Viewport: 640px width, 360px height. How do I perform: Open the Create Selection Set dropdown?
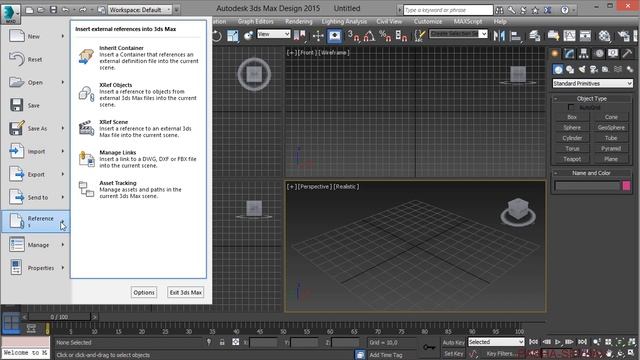click(x=458, y=34)
